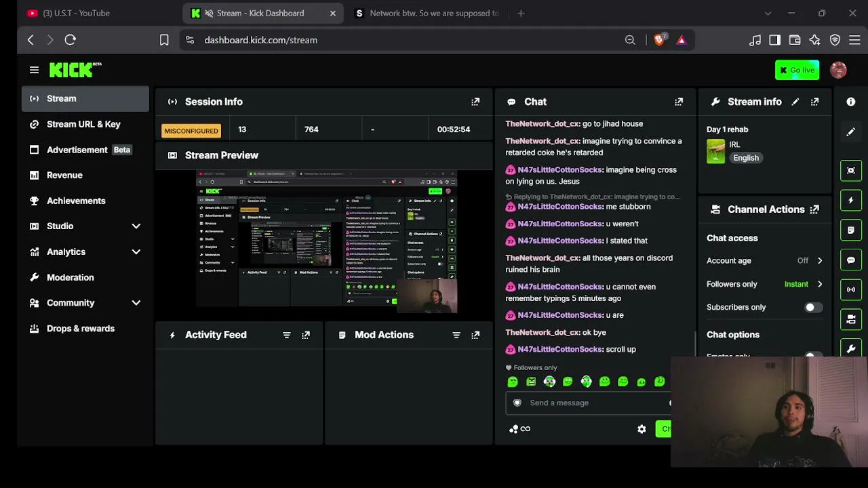The image size is (868, 488).
Task: Filter the Mod Actions list
Action: pyautogui.click(x=456, y=335)
